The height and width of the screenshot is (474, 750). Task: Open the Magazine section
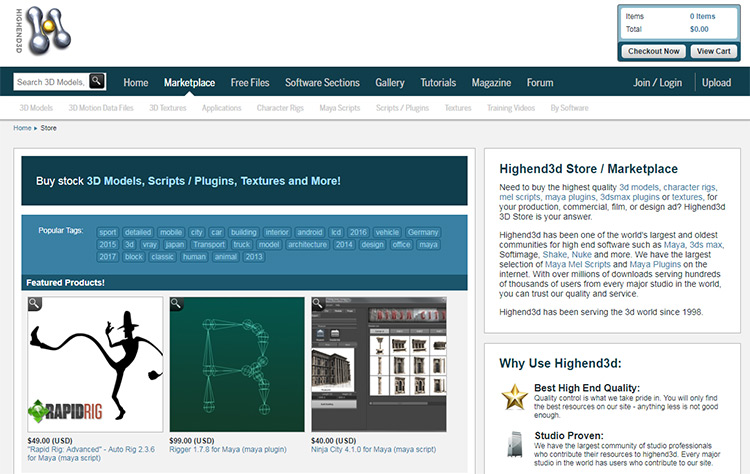[x=491, y=83]
